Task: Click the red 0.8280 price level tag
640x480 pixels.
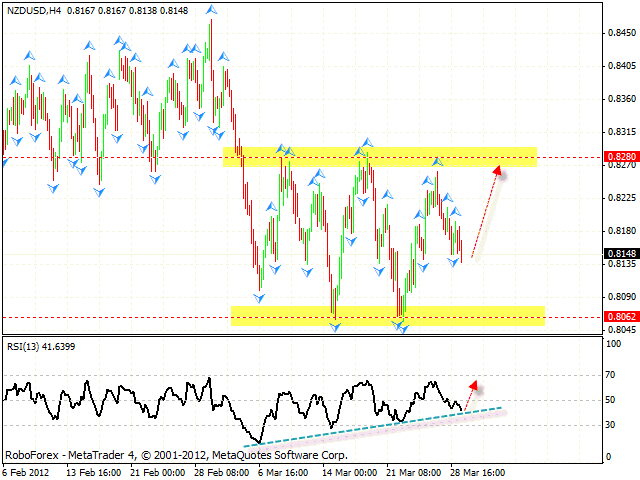Action: (621, 157)
